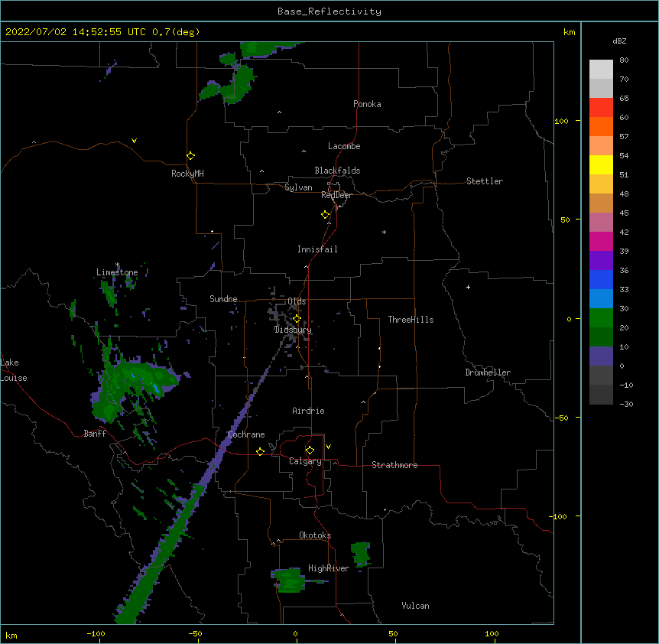Select the Lacombe city label
659x644 pixels.
(x=344, y=146)
